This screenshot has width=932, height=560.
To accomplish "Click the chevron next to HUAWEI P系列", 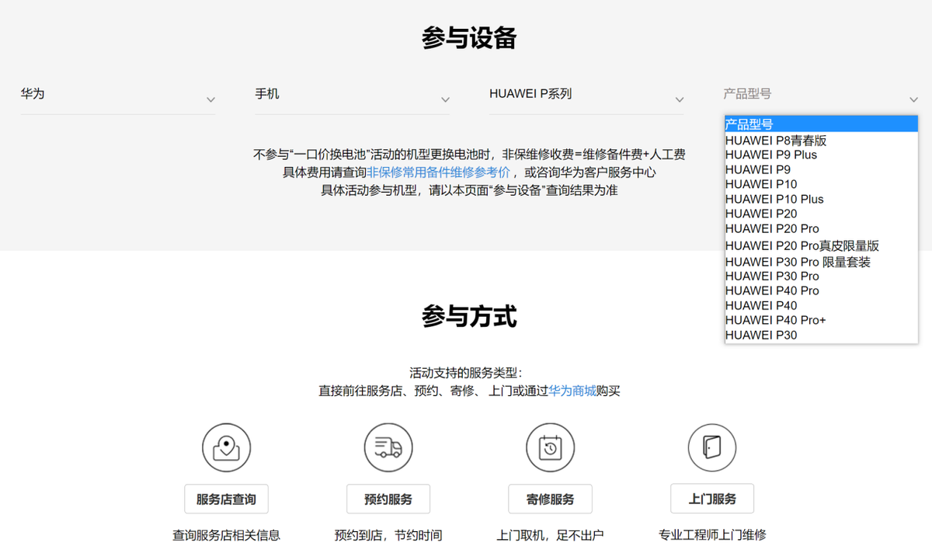I will (680, 99).
